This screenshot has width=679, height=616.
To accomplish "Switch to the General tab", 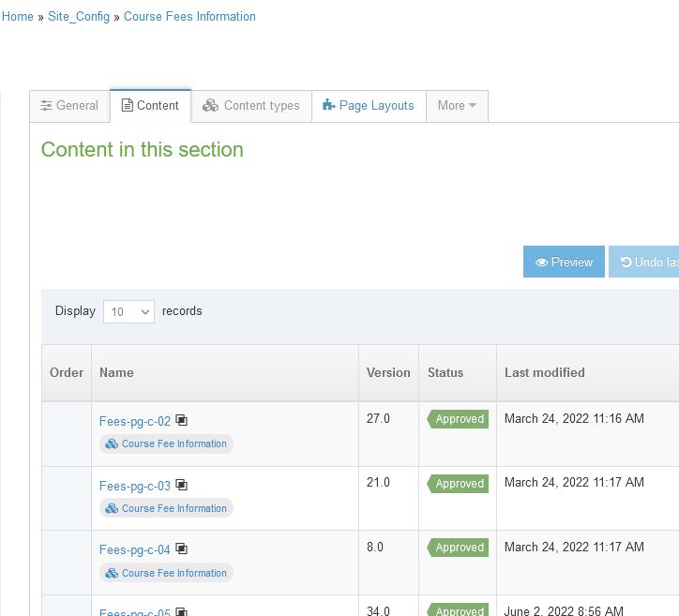I will point(69,106).
